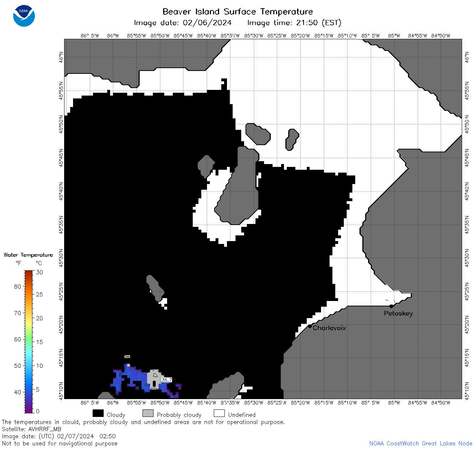This screenshot has height=449, width=476.
Task: Click the Petoskey city marker dot
Action: coord(391,306)
